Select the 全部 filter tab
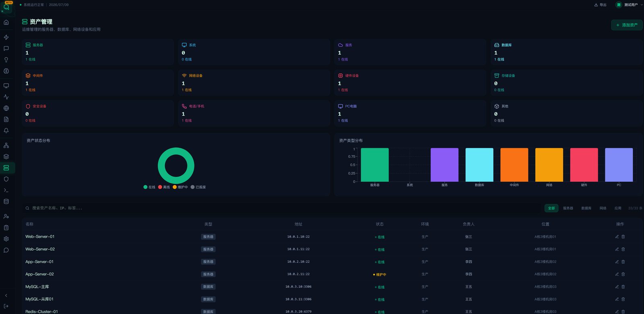644x314 pixels. point(551,208)
